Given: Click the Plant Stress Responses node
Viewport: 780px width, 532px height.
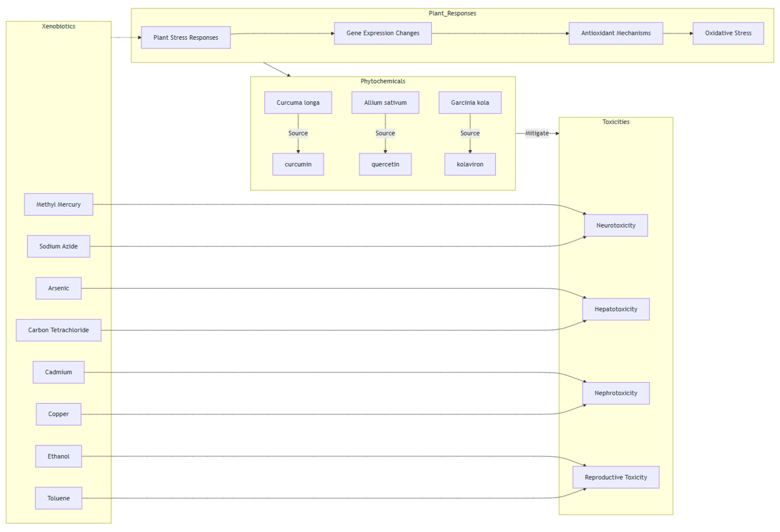Looking at the screenshot, I should click(186, 38).
